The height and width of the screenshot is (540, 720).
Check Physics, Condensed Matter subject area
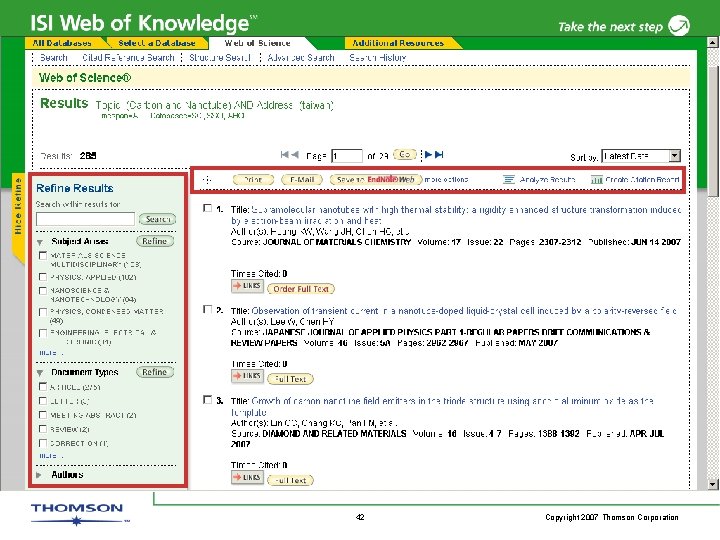point(43,312)
